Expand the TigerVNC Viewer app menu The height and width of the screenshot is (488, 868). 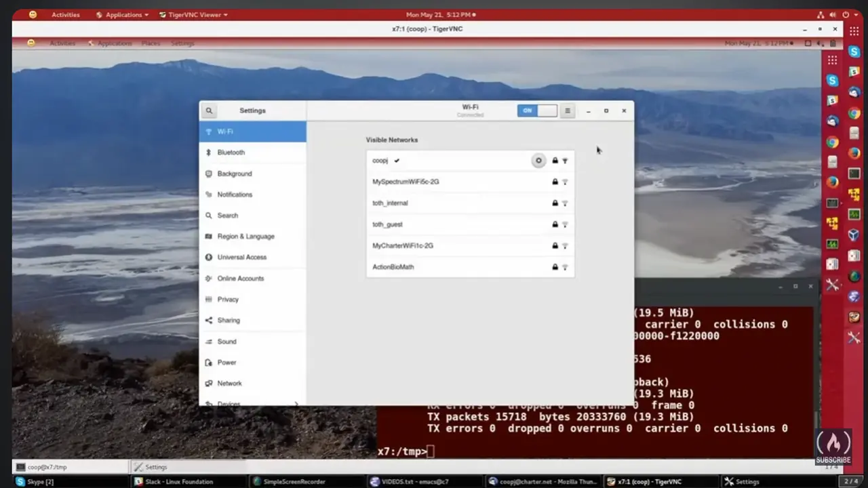193,14
